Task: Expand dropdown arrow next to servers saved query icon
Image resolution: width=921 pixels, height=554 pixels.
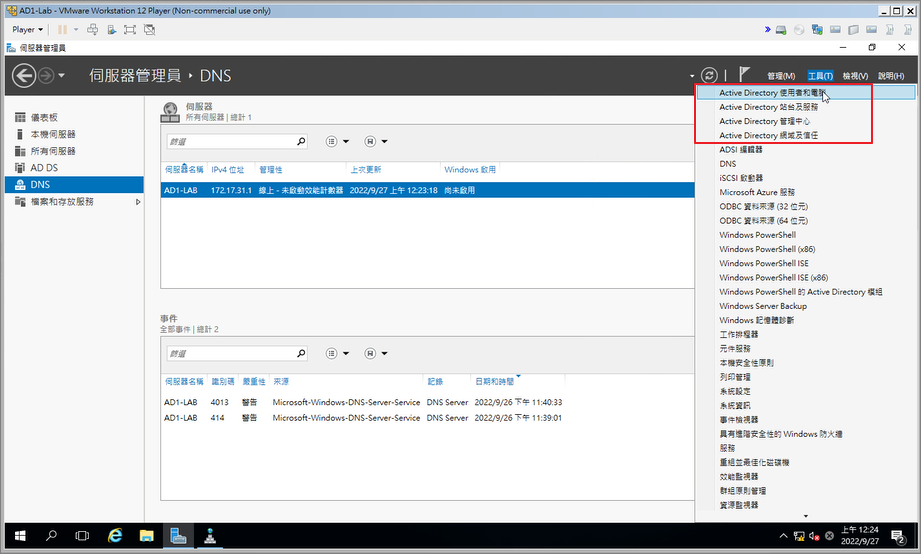Action: (384, 141)
